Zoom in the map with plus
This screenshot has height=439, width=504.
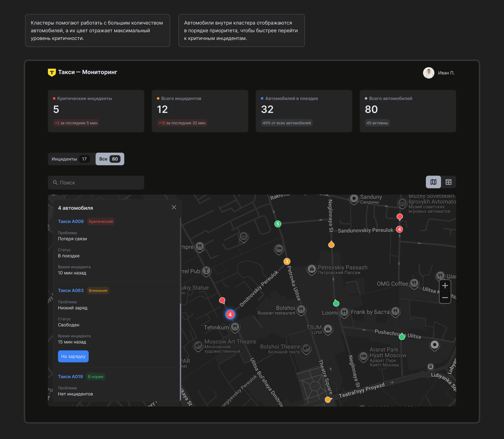coord(445,286)
